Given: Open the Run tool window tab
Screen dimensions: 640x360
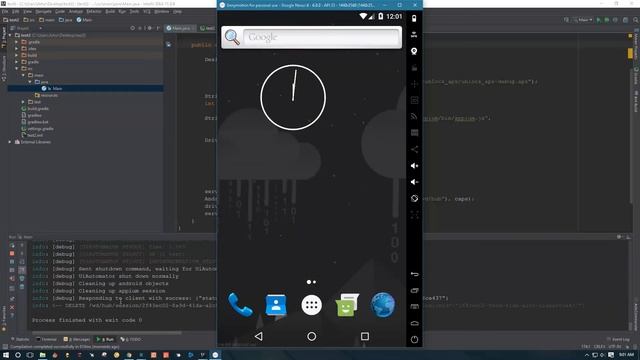Looking at the screenshot, I should (105, 339).
